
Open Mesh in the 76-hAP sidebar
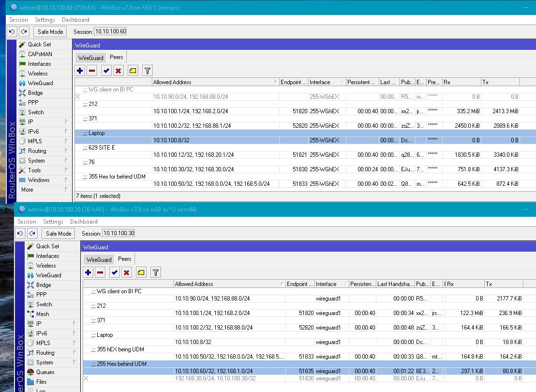43,314
